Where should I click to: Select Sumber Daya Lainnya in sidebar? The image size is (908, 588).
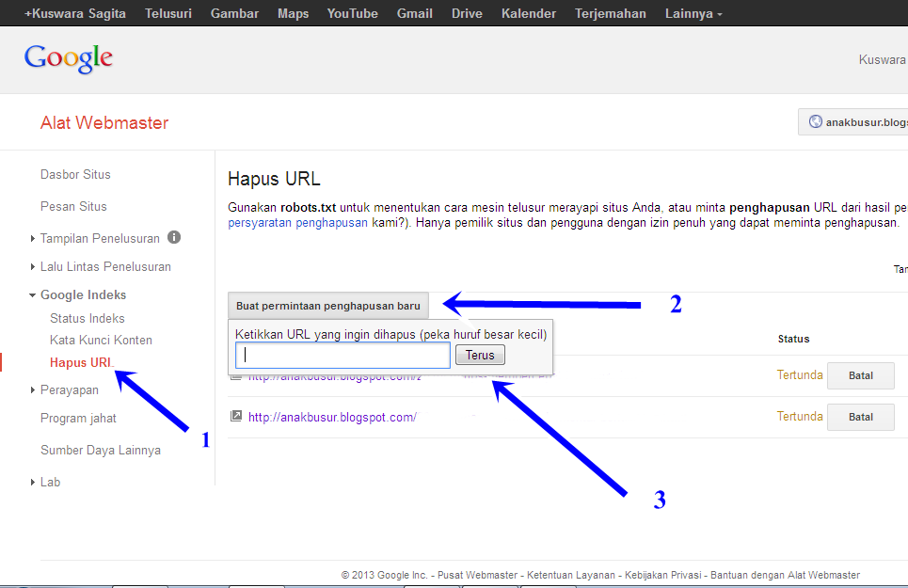pos(101,451)
